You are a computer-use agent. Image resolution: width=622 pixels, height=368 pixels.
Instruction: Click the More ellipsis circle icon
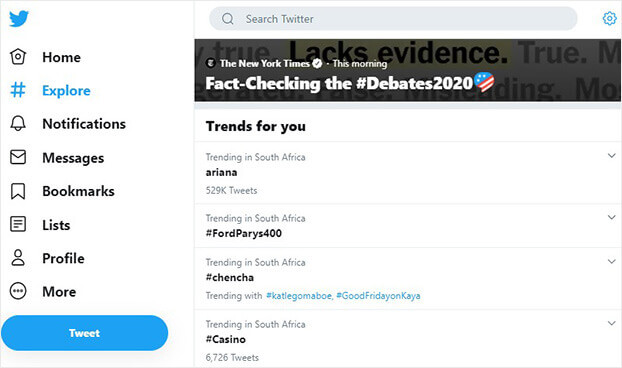(18, 291)
